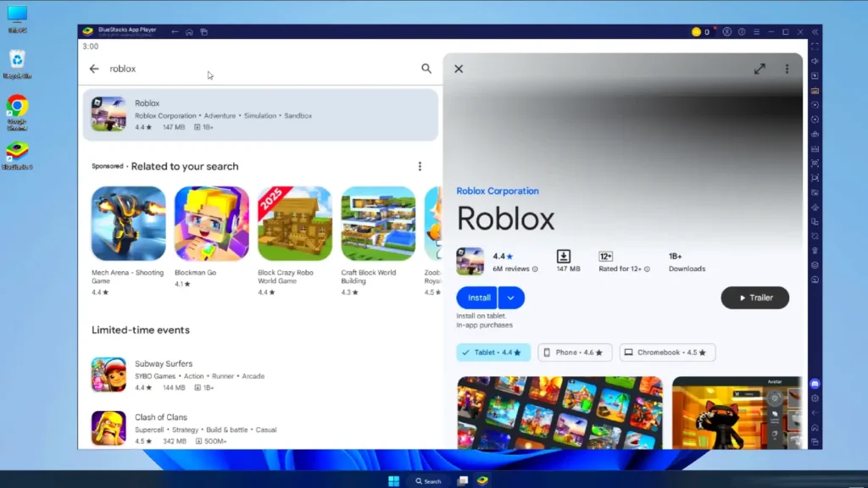The width and height of the screenshot is (868, 488).
Task: Open the BlueStacks account profile icon
Action: point(726,32)
